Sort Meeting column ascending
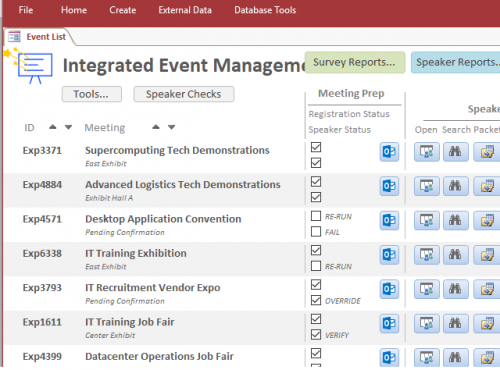Image resolution: width=500 pixels, height=370 pixels. pos(156,127)
